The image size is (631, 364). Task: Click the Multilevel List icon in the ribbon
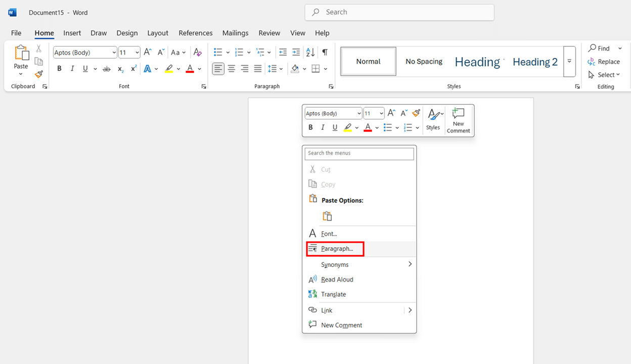click(x=260, y=52)
